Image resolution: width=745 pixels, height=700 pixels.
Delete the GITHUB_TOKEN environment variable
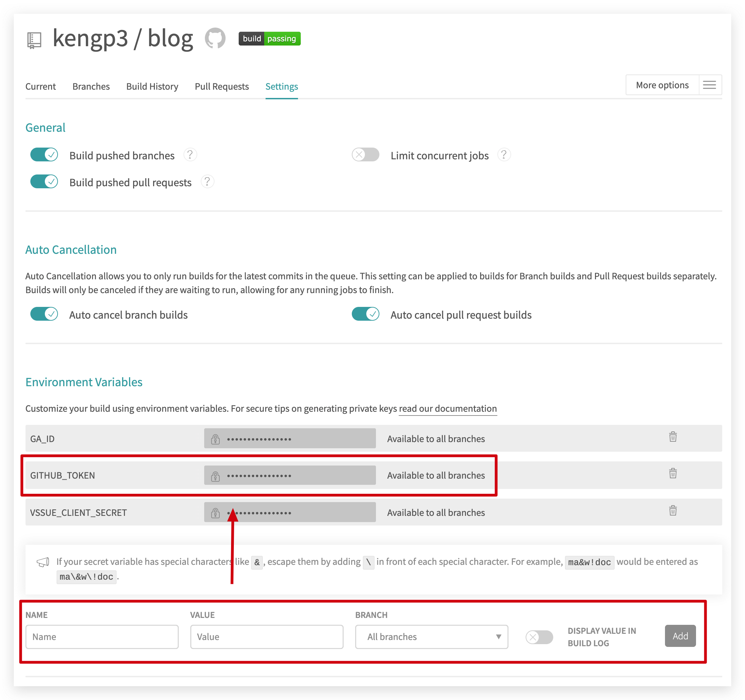[673, 474]
